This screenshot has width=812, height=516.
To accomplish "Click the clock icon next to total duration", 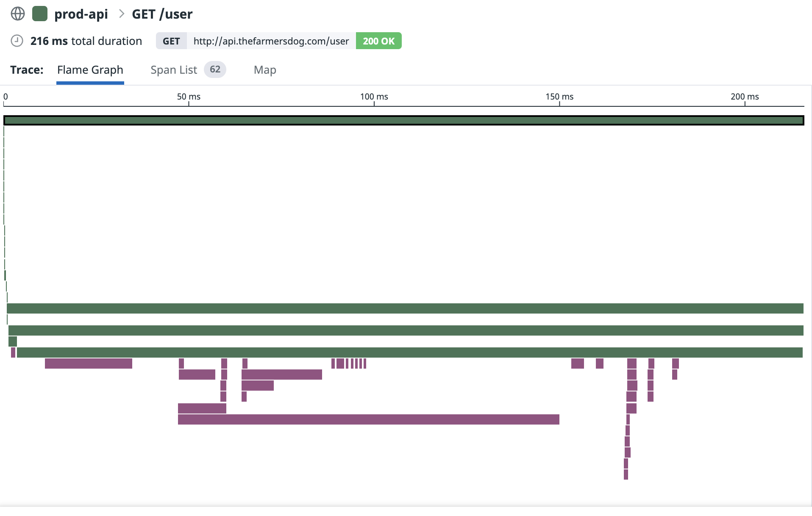I will (17, 41).
